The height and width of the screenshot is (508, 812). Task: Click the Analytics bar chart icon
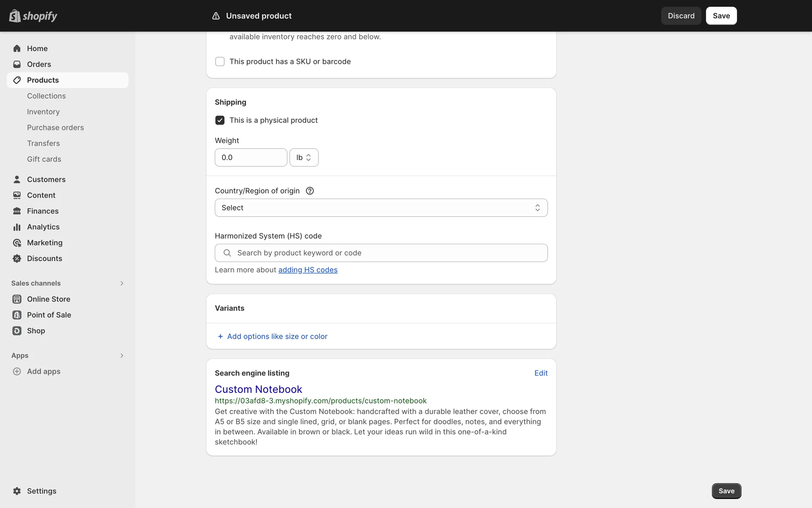pos(17,227)
